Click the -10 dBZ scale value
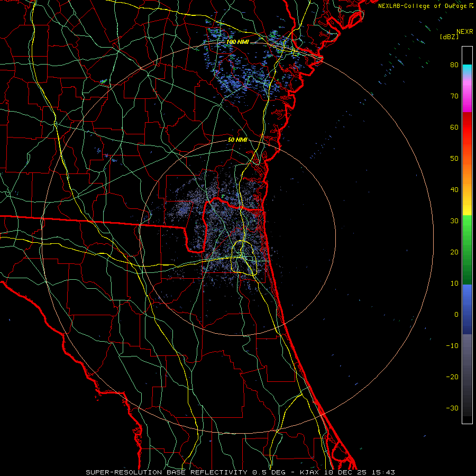476x476 pixels. pyautogui.click(x=452, y=346)
